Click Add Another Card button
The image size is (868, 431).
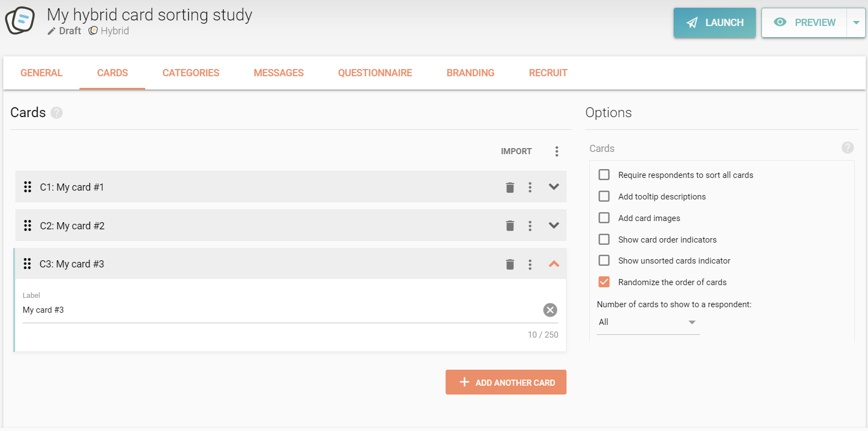coord(506,382)
